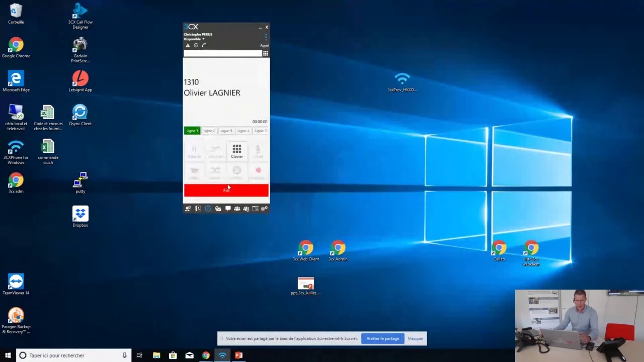This screenshot has height=362, width=644.
Task: Open the chat bubble in 3CX bottom bar
Action: point(228,209)
